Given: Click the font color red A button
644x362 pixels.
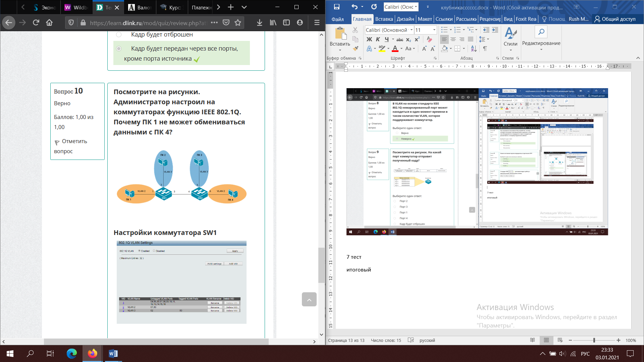Looking at the screenshot, I should [x=395, y=49].
